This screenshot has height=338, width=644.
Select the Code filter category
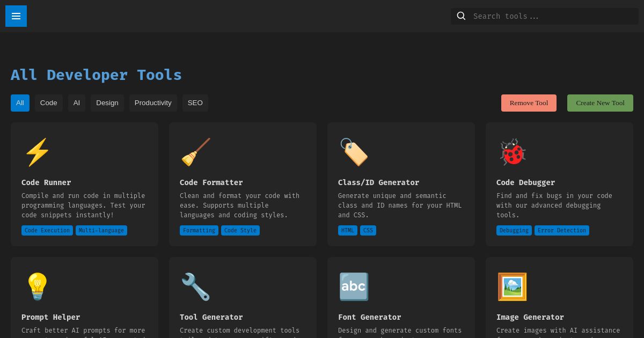48,102
